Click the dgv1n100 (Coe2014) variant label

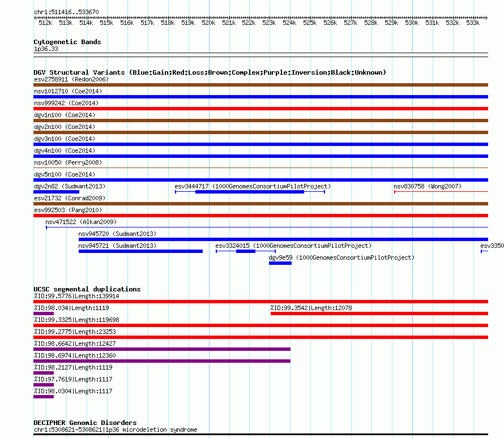point(65,115)
